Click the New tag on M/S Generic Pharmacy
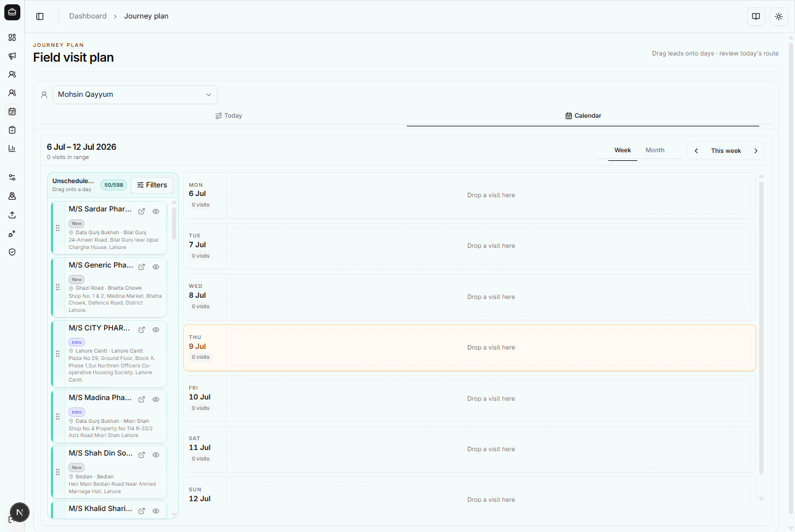The height and width of the screenshot is (532, 795). (76, 280)
